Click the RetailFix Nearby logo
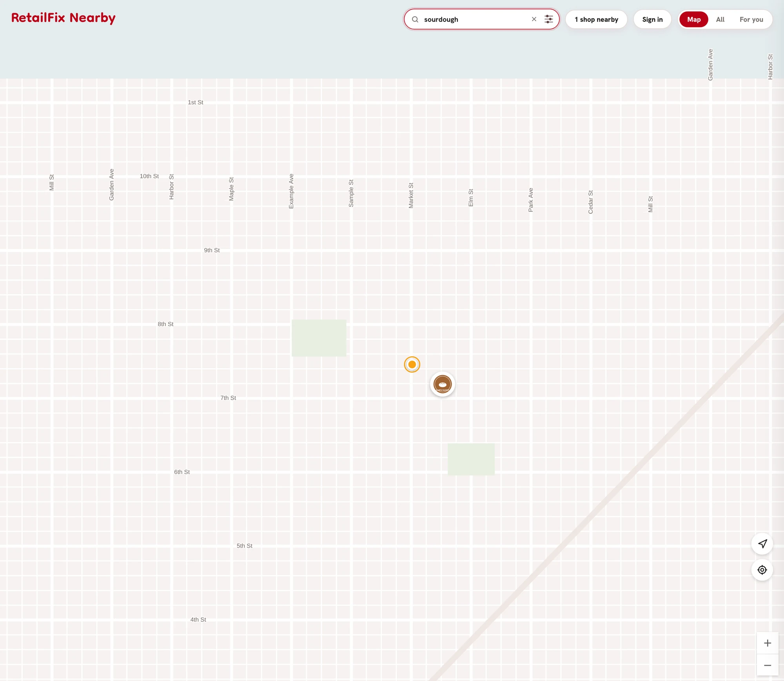The width and height of the screenshot is (784, 681). pyautogui.click(x=64, y=18)
